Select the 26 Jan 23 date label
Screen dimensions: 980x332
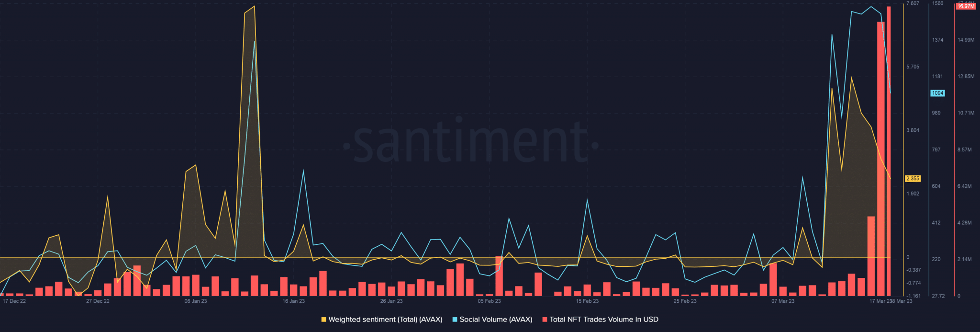(x=391, y=301)
